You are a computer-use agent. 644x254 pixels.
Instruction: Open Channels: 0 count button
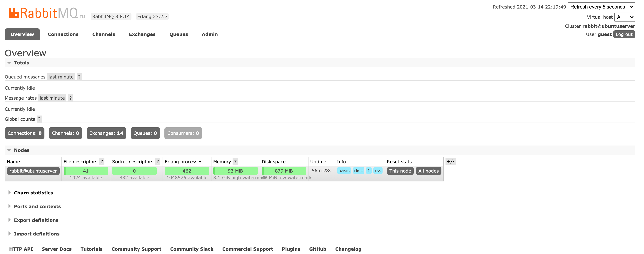(66, 133)
